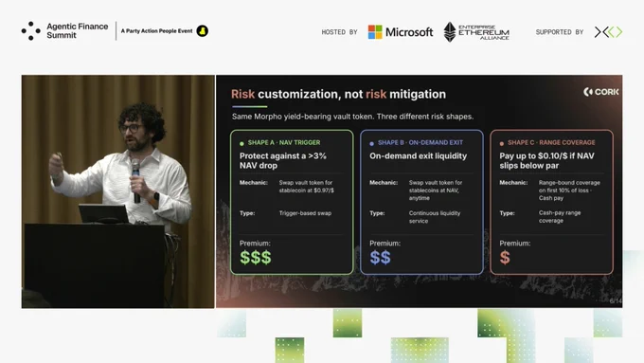
Task: Click 'Range-bound coverage on first 10% of loss'
Action: pyautogui.click(x=569, y=186)
